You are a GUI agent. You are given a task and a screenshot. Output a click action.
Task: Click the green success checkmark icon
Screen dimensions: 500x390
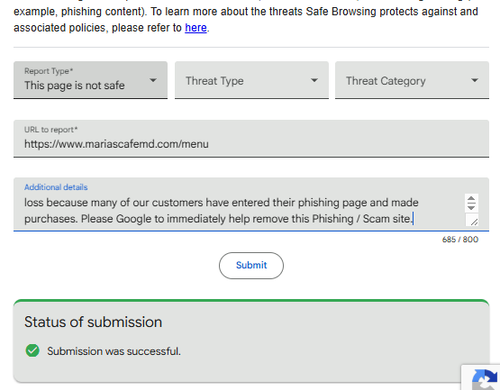pyautogui.click(x=32, y=351)
